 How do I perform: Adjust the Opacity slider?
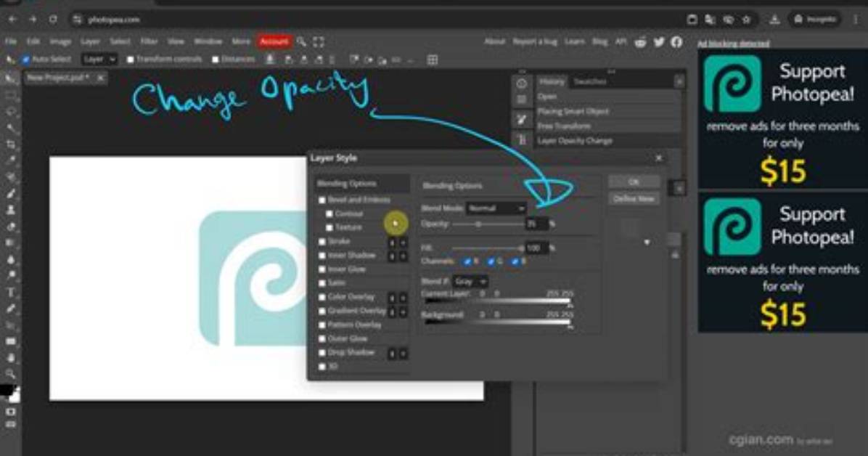[487, 224]
